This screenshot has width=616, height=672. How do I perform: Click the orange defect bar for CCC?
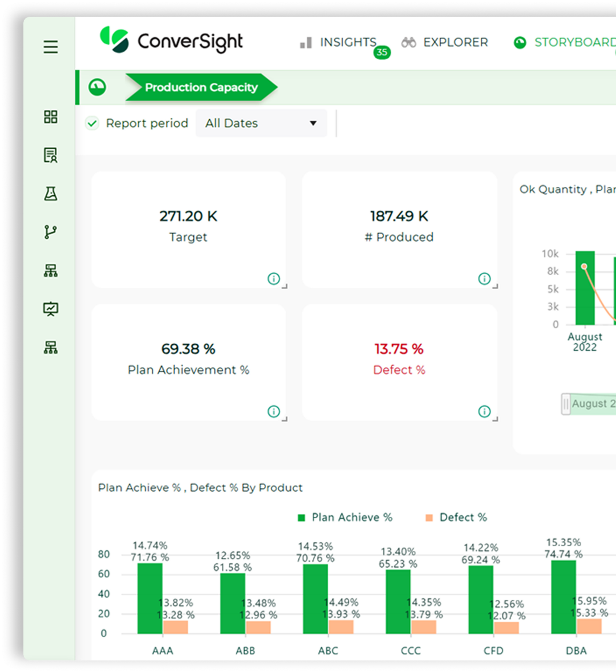[424, 627]
